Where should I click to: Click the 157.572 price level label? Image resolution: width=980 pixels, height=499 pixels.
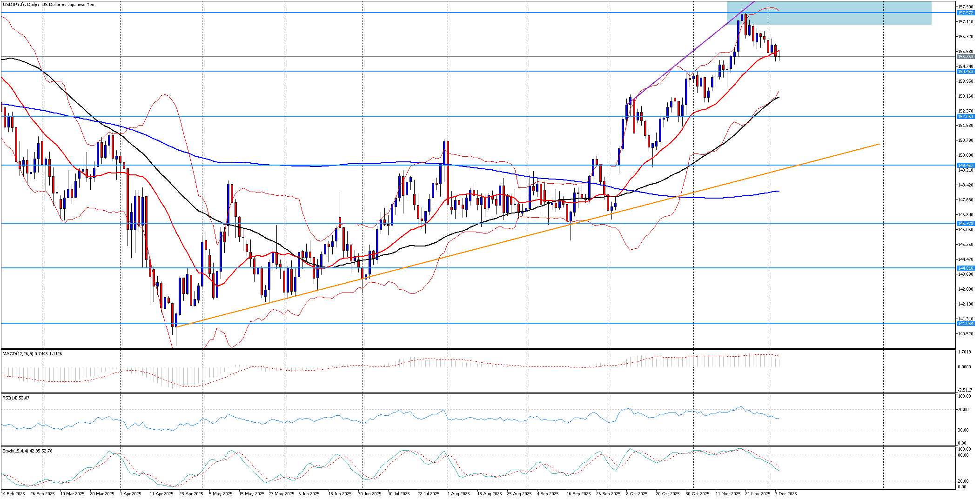coord(965,13)
